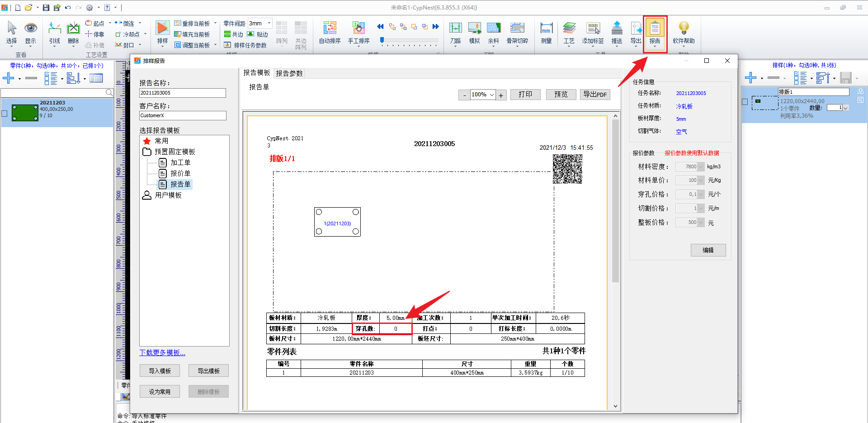Viewport: 868px width, 423px height.
Task: Select the 报告单 template
Action: point(180,185)
